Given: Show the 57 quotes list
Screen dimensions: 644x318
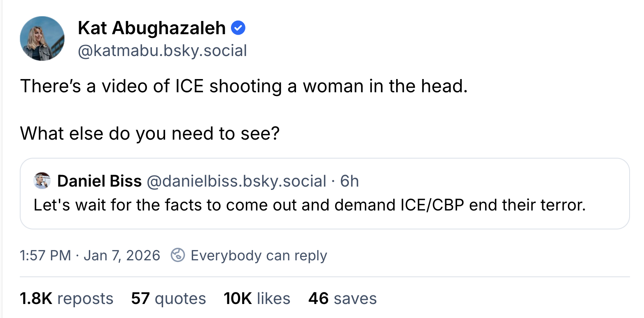Looking at the screenshot, I should (x=168, y=299).
